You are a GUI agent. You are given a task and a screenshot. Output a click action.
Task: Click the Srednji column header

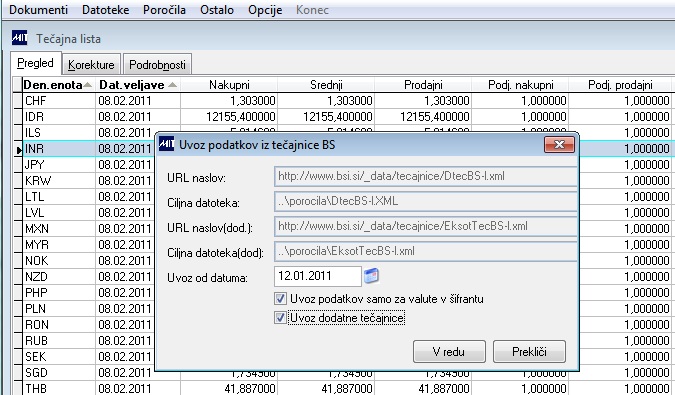pyautogui.click(x=326, y=85)
